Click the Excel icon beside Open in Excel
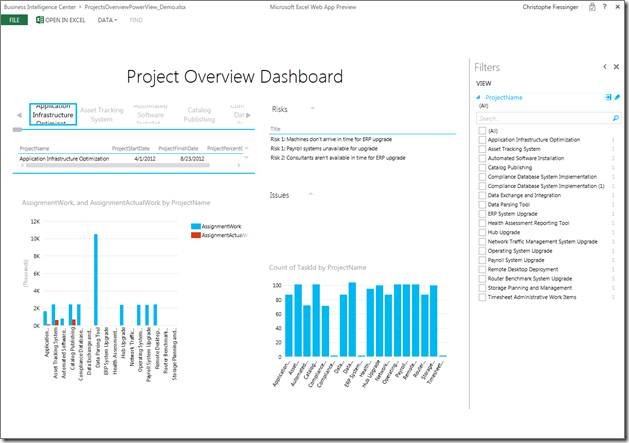 point(39,19)
